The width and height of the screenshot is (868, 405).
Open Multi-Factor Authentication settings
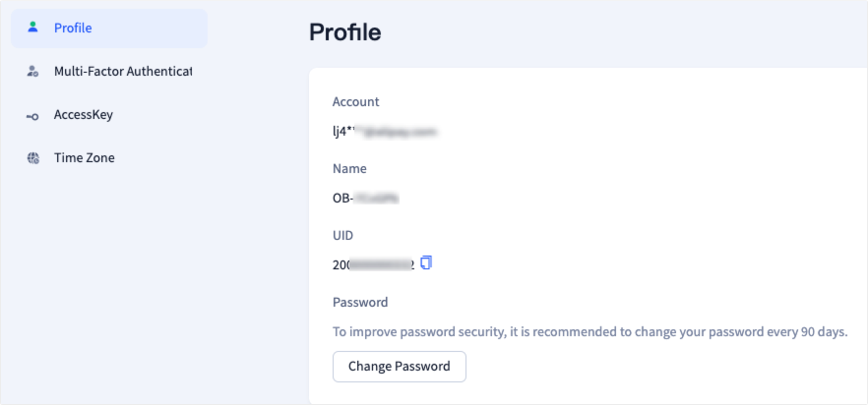122,72
